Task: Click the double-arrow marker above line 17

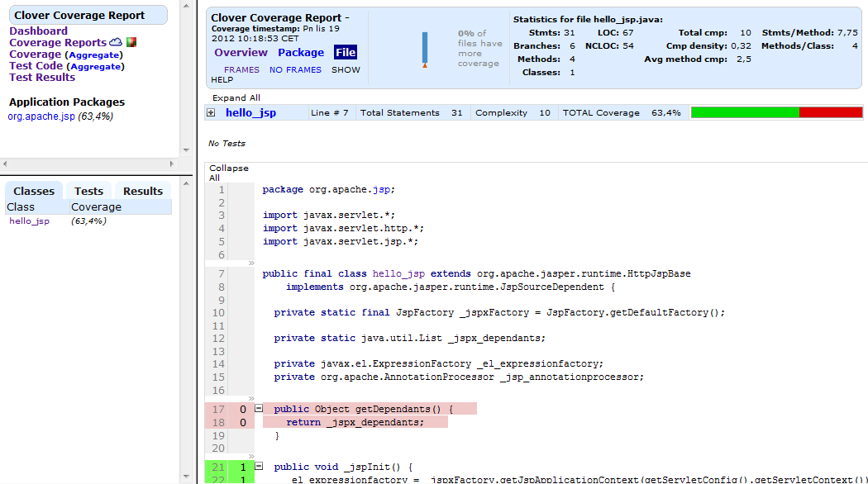Action: click(x=252, y=398)
